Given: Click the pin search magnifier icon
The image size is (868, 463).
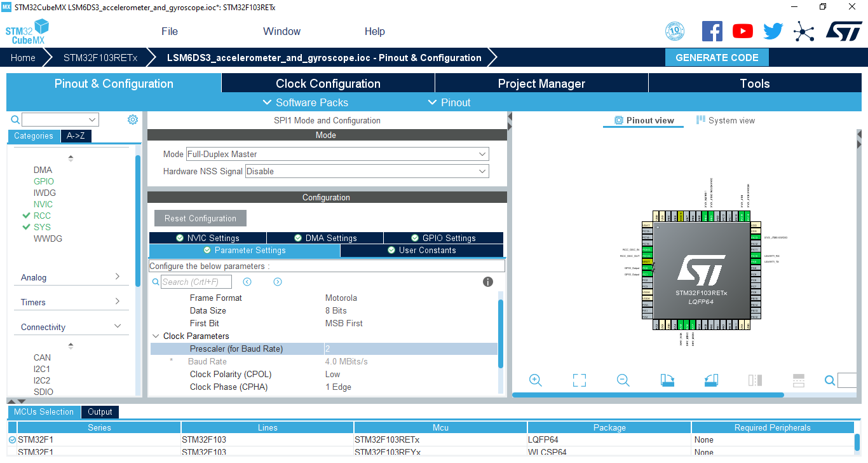Looking at the screenshot, I should (830, 380).
